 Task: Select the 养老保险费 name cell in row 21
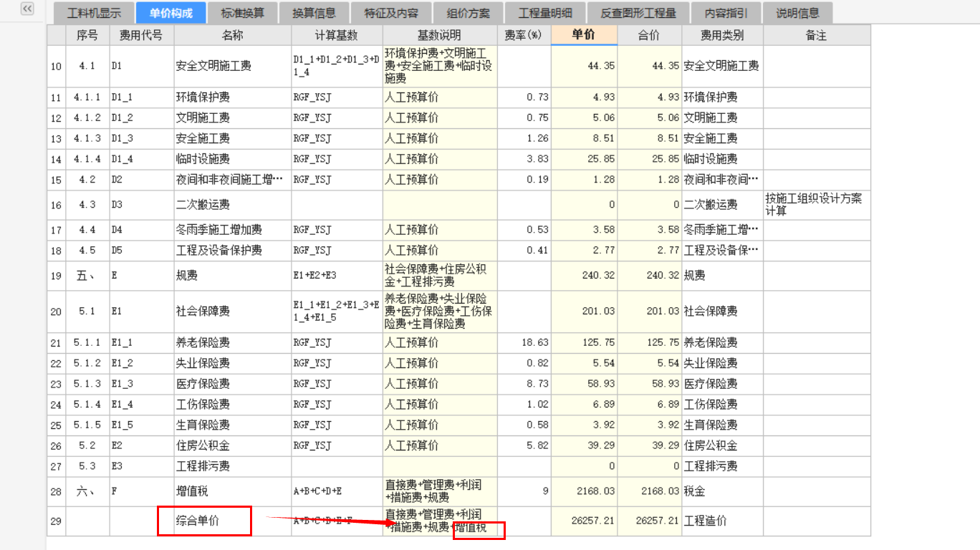(233, 343)
